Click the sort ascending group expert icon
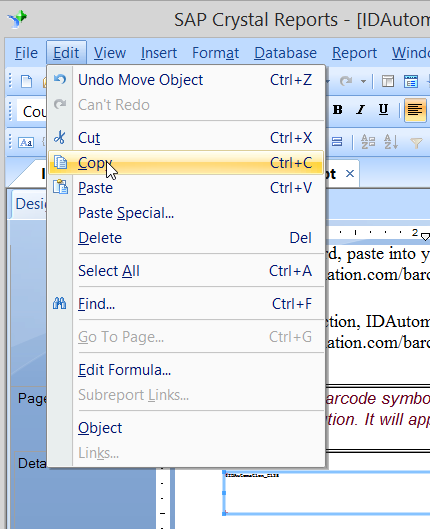The image size is (430, 529). pos(368,142)
